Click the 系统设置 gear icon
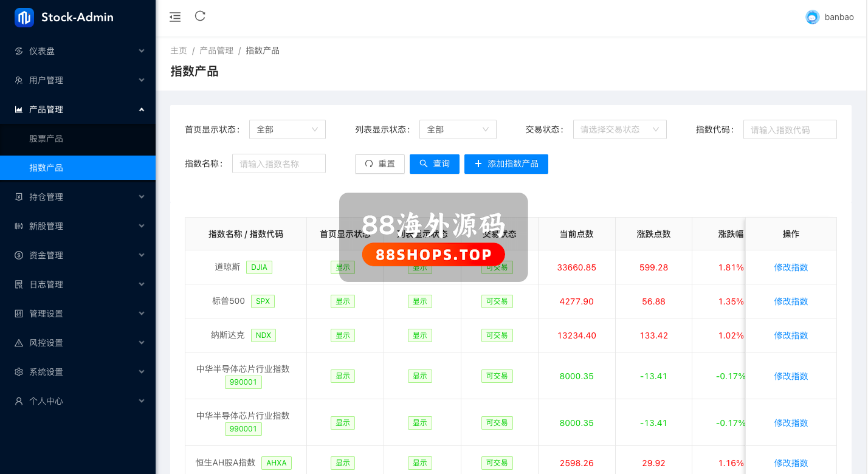 click(19, 372)
